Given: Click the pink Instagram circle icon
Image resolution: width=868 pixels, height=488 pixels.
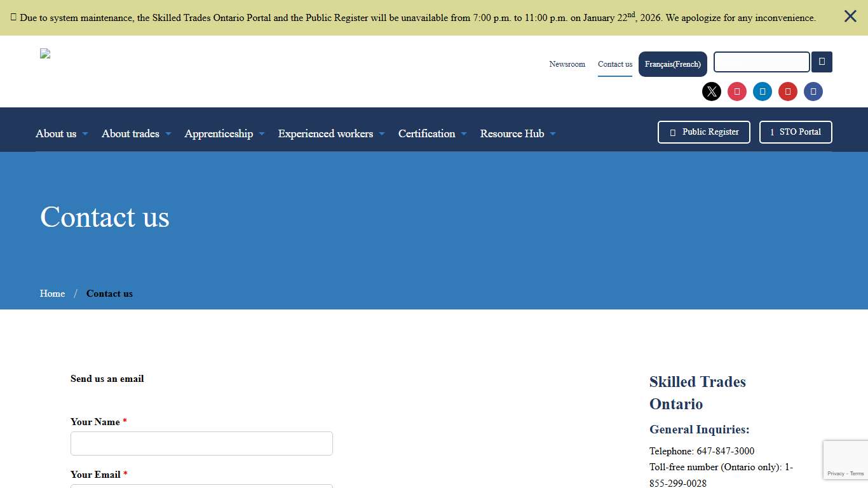Looking at the screenshot, I should (737, 91).
